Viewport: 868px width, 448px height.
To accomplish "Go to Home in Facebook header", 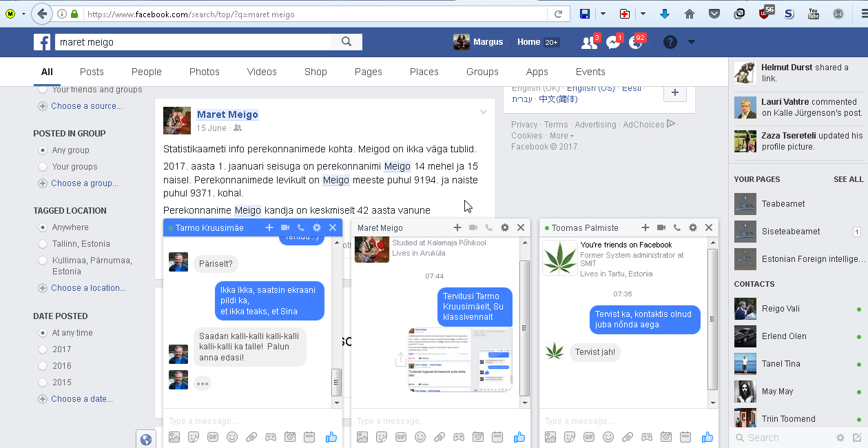I will click(529, 43).
